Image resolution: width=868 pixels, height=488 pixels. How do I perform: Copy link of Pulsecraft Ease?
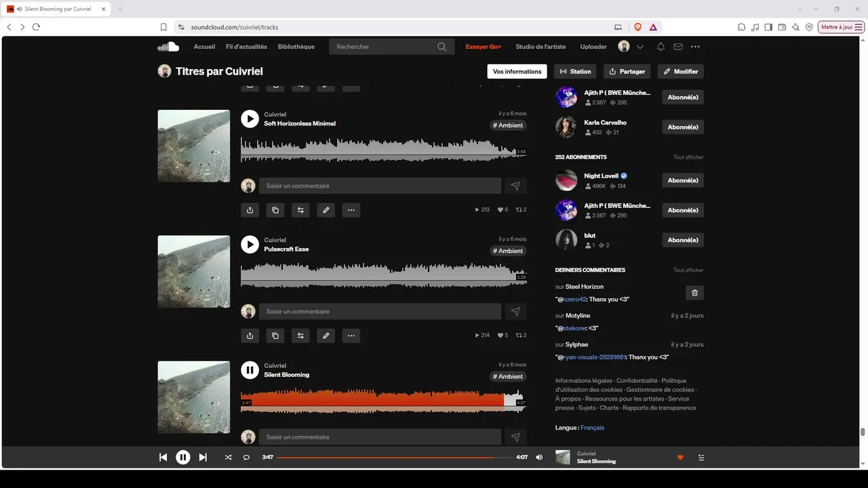coord(275,335)
